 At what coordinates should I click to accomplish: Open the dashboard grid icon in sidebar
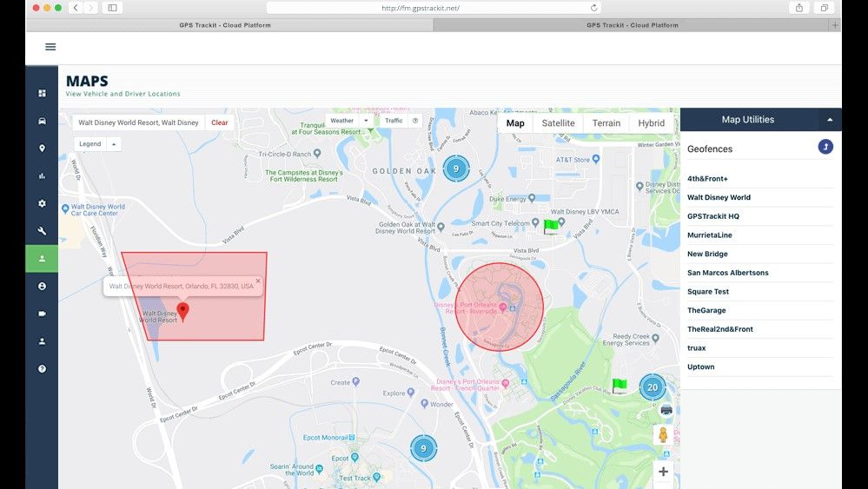point(42,93)
